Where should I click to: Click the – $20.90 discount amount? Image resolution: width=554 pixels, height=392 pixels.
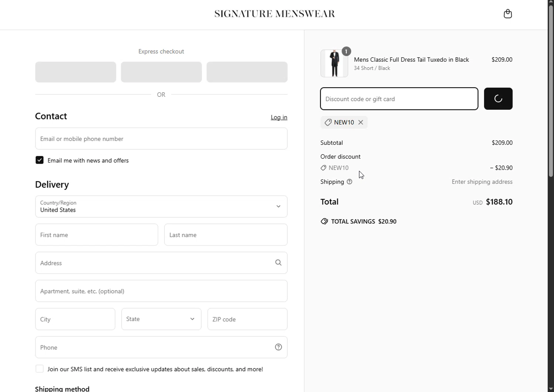(501, 168)
